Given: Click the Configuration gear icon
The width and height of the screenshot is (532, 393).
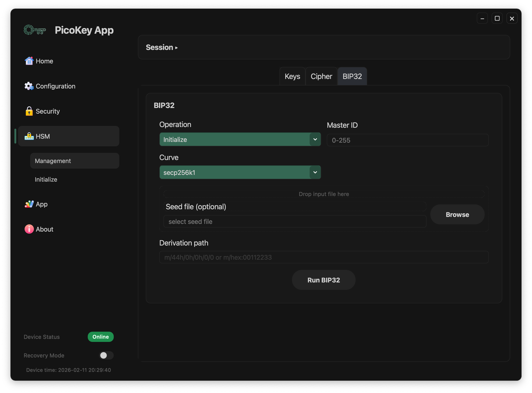Looking at the screenshot, I should tap(29, 86).
